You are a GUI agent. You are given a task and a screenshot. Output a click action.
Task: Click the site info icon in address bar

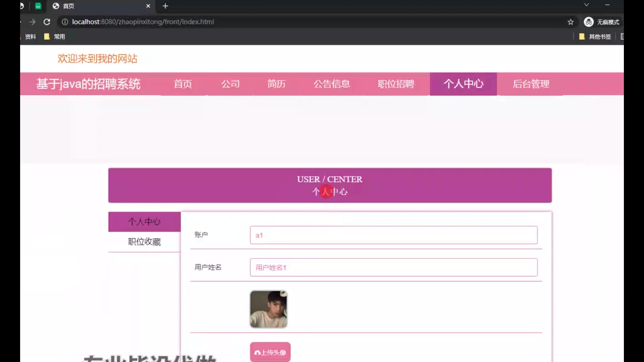click(65, 22)
